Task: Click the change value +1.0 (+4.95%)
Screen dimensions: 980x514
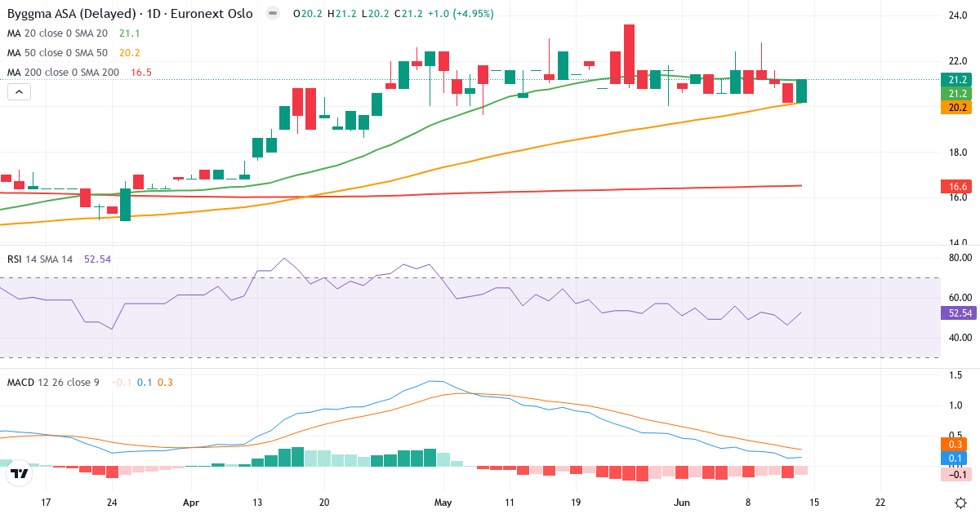Action: click(x=460, y=14)
